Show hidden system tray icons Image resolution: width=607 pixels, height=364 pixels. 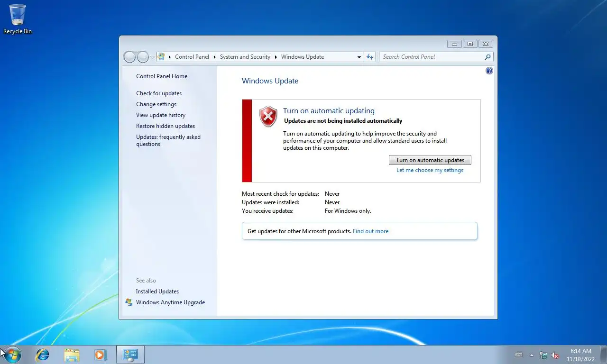pos(532,355)
